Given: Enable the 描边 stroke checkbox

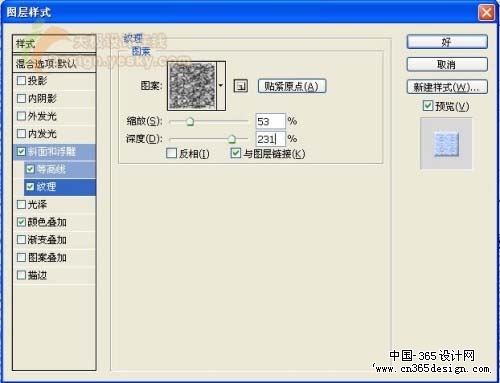Looking at the screenshot, I should (x=21, y=275).
